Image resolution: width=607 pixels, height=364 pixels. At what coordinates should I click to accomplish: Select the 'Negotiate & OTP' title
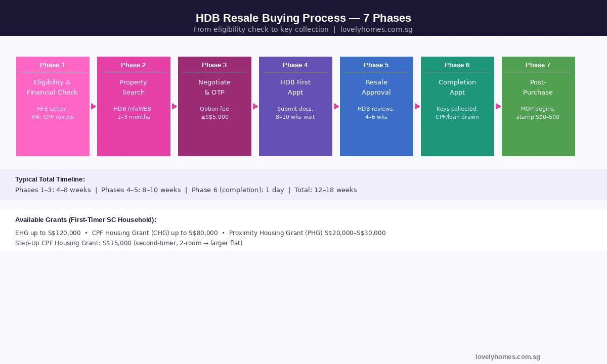(x=214, y=87)
